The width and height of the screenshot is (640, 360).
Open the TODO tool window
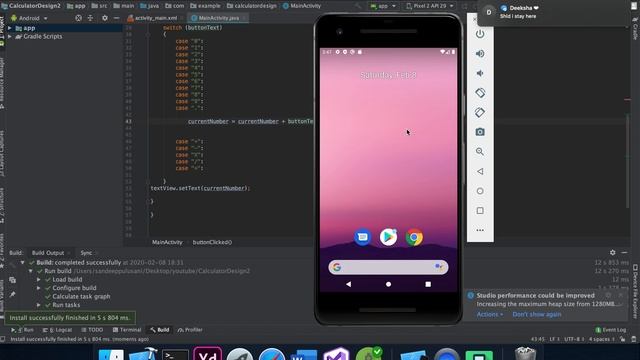pos(92,330)
